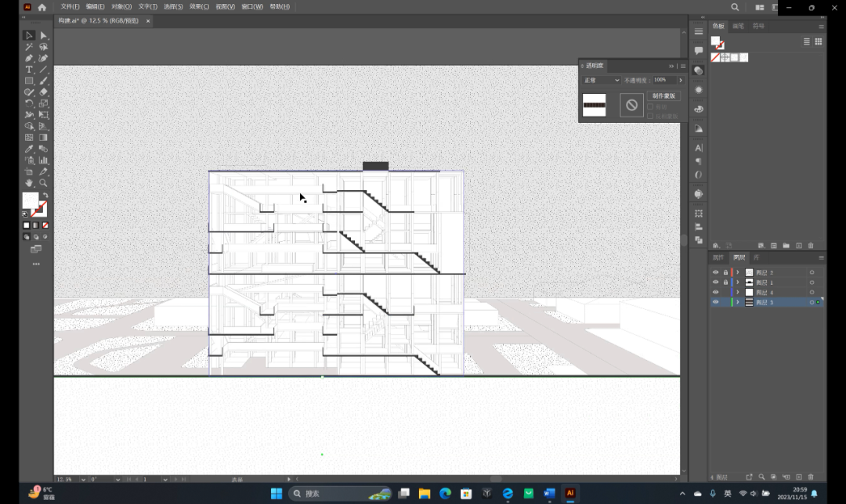Expand 图层 2 sublayers
846x504 pixels.
click(x=738, y=272)
